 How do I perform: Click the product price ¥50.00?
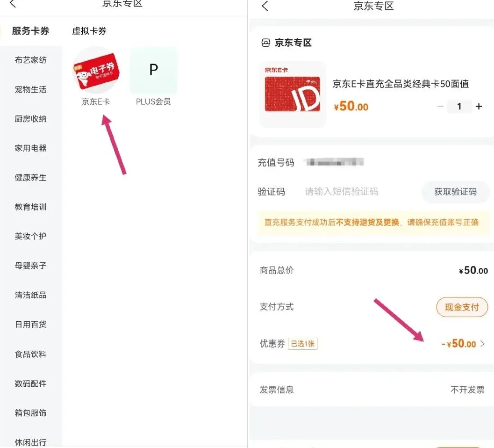(x=351, y=107)
